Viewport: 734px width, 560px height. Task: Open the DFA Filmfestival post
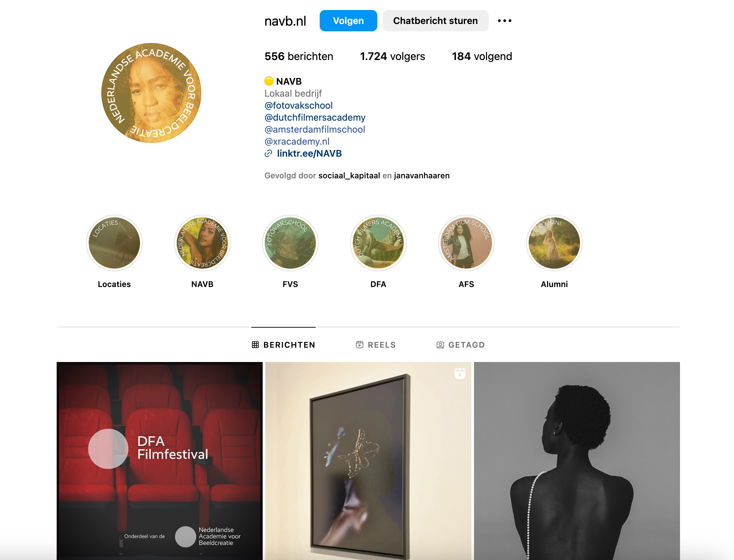tap(159, 461)
